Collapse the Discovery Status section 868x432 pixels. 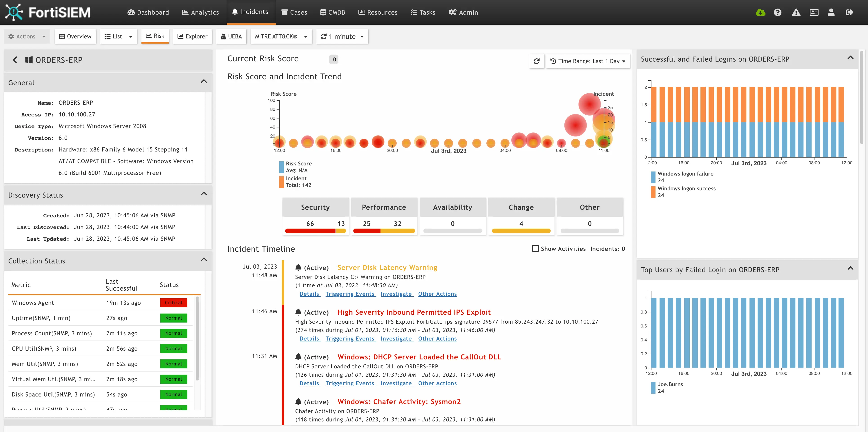204,194
